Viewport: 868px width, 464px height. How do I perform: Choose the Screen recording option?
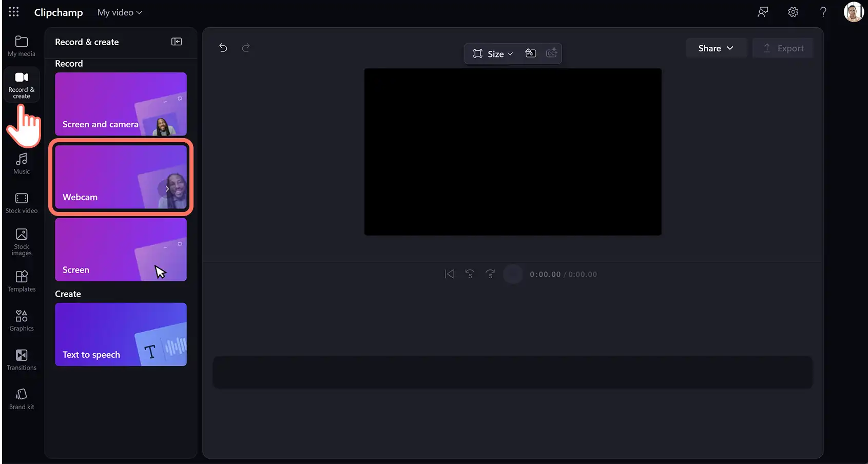(x=121, y=249)
